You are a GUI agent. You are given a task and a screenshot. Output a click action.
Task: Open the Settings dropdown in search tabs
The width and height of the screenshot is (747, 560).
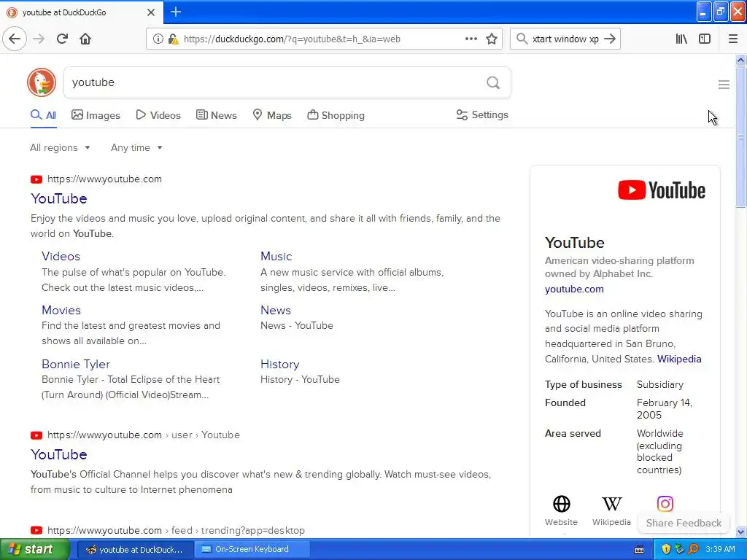[x=482, y=114]
